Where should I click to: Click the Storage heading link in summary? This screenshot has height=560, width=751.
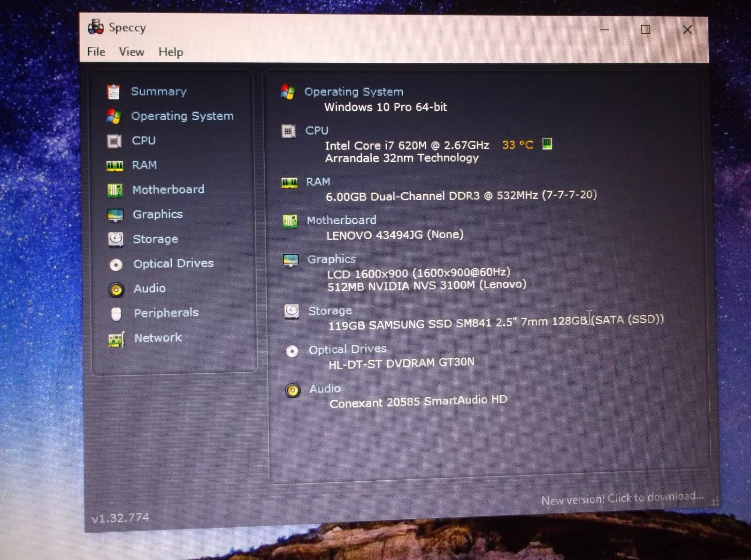(330, 310)
